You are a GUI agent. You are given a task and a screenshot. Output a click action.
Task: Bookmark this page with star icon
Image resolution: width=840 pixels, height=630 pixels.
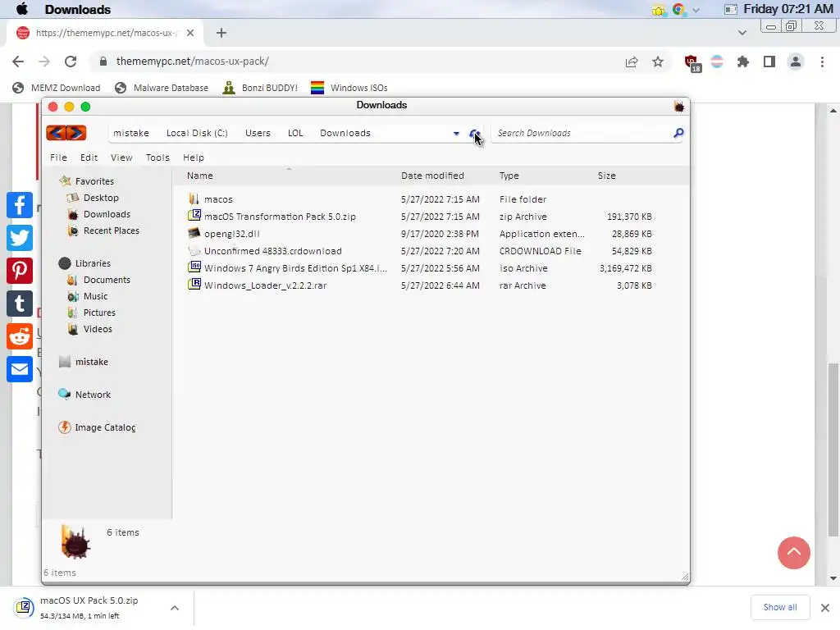click(x=657, y=62)
